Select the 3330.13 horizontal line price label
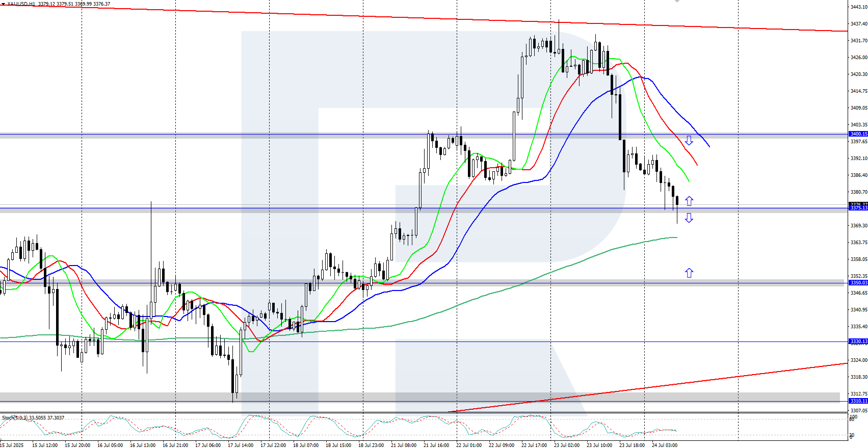Viewport: 868px width, 448px height. (858, 341)
